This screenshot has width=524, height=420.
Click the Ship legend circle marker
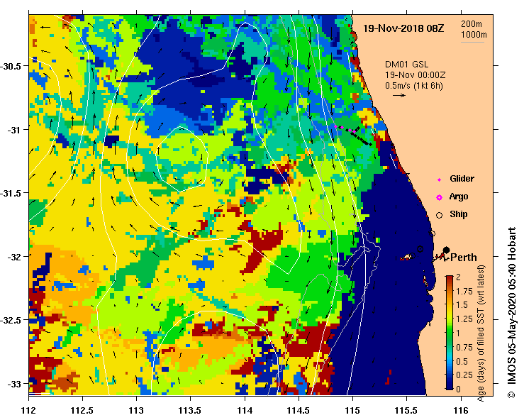click(439, 216)
